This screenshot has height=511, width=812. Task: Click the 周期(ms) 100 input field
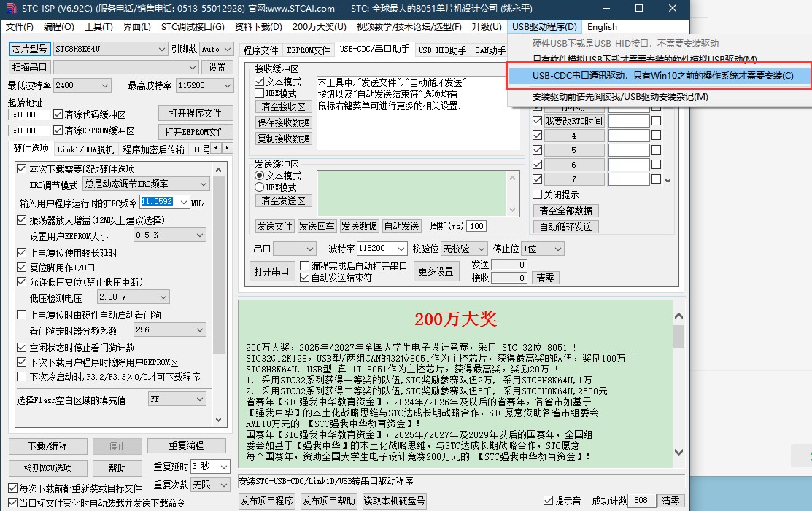pos(476,226)
